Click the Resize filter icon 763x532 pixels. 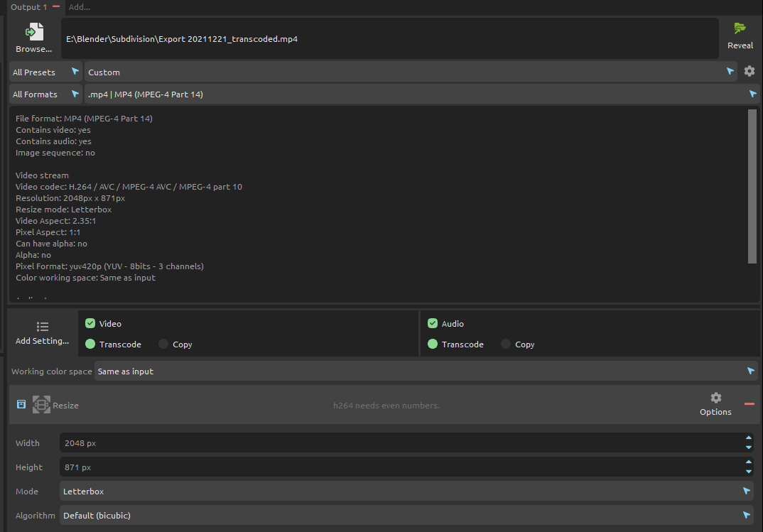tap(41, 405)
